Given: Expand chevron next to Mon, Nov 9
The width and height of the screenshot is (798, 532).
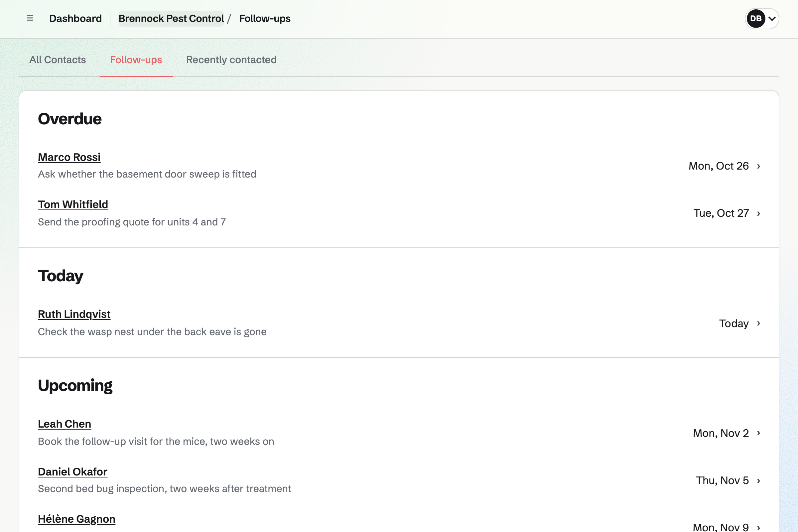Looking at the screenshot, I should click(759, 528).
